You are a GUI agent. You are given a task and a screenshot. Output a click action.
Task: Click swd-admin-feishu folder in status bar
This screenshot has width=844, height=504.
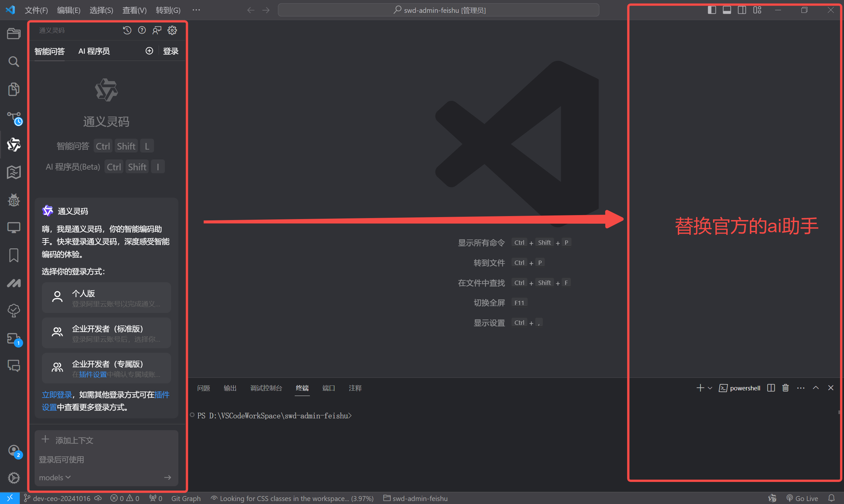pyautogui.click(x=415, y=498)
